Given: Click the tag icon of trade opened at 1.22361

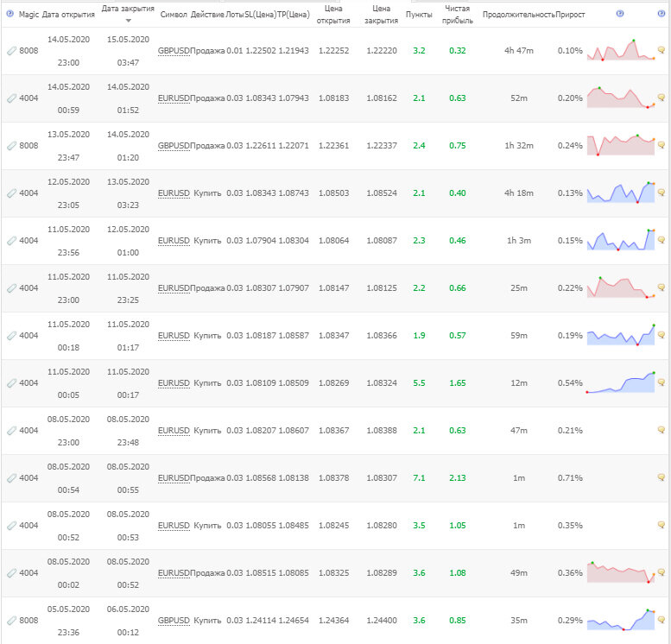Looking at the screenshot, I should pos(11,146).
